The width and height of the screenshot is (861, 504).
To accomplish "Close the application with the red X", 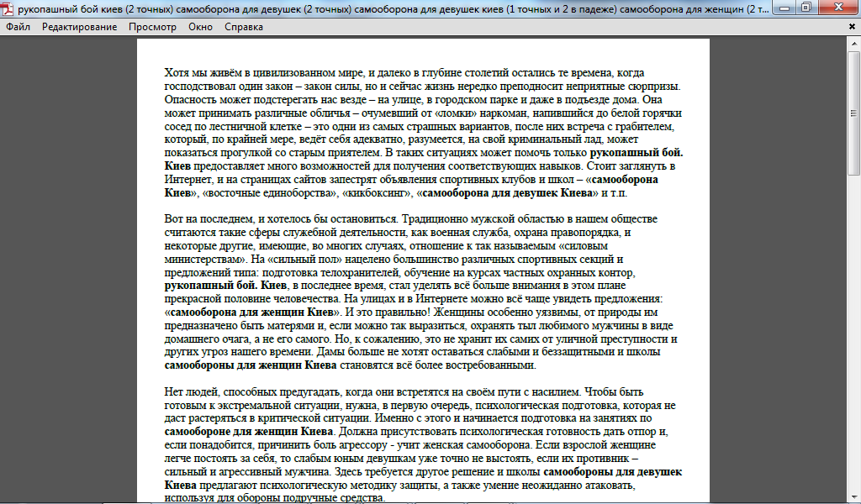I will pos(838,8).
